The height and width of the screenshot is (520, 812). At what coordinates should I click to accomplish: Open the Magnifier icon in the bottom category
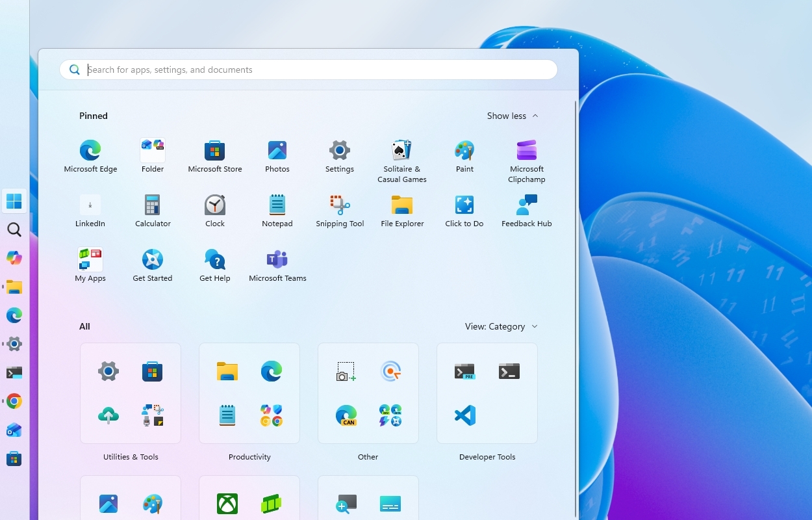[346, 504]
